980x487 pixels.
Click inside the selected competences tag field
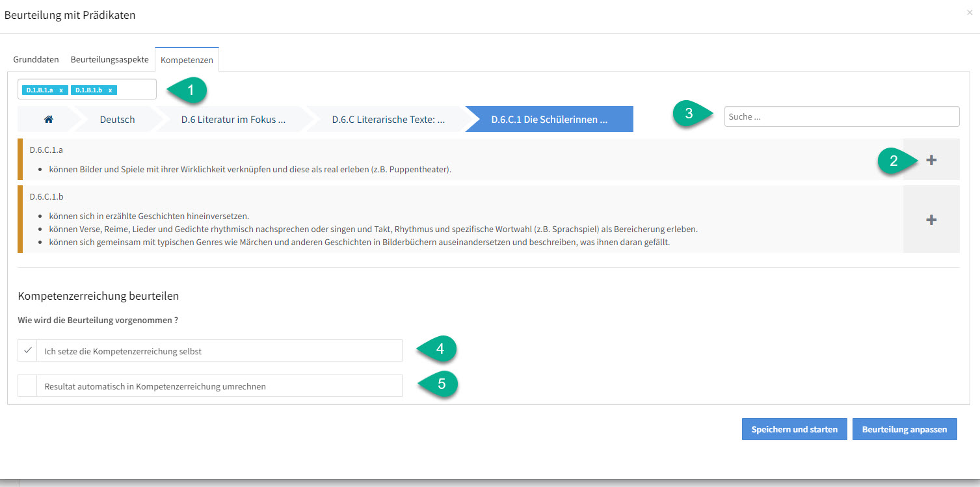87,89
